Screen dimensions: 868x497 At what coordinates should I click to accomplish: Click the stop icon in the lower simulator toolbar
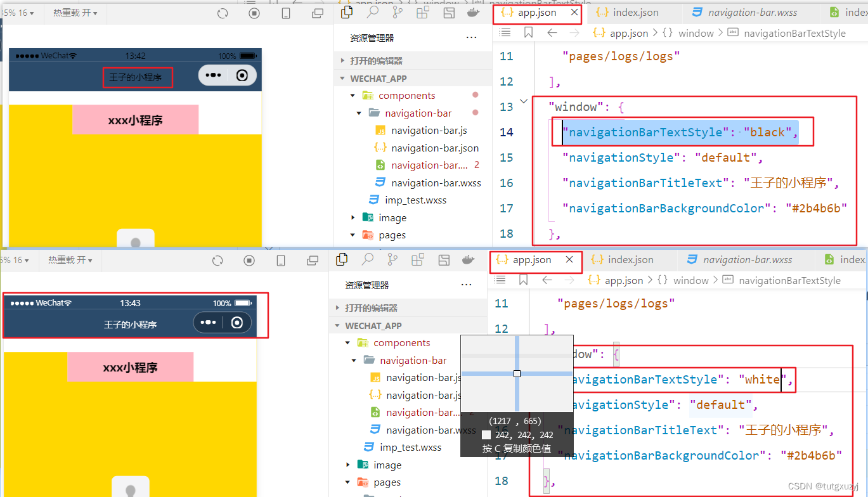[x=249, y=260]
